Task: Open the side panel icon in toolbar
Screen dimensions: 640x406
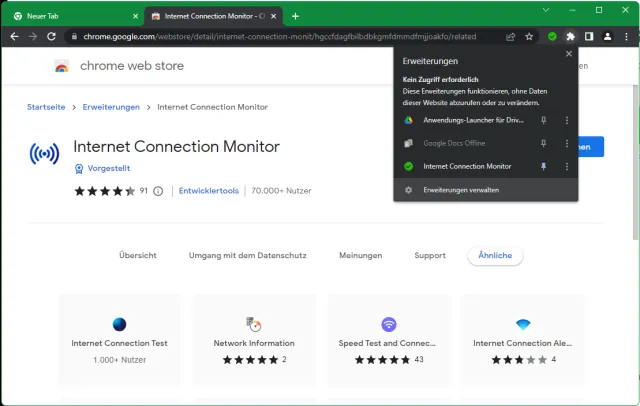Action: (x=589, y=36)
